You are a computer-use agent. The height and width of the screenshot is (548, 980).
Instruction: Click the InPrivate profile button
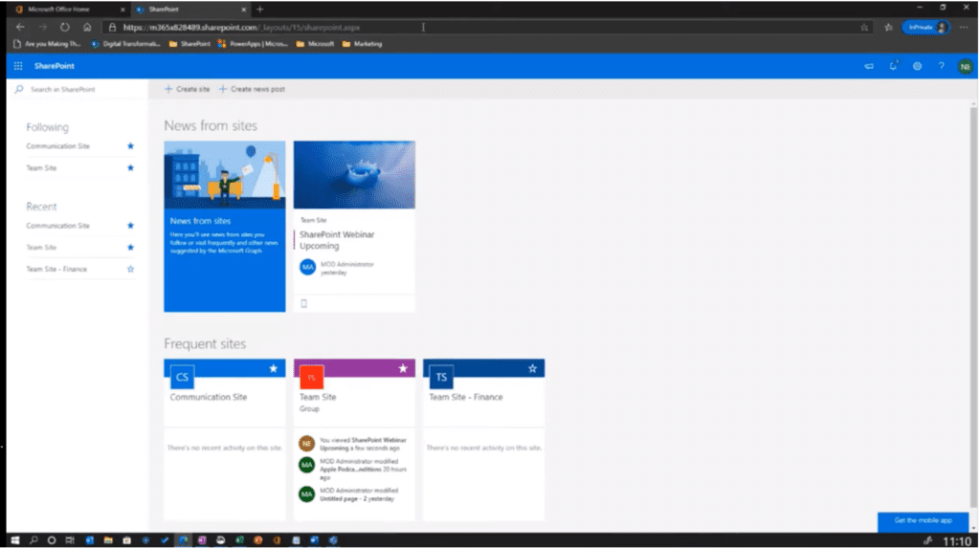926,27
